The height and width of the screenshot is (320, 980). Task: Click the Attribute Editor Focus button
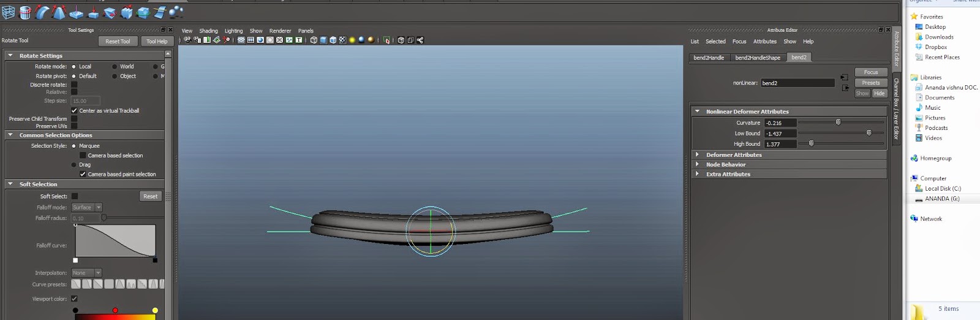871,72
